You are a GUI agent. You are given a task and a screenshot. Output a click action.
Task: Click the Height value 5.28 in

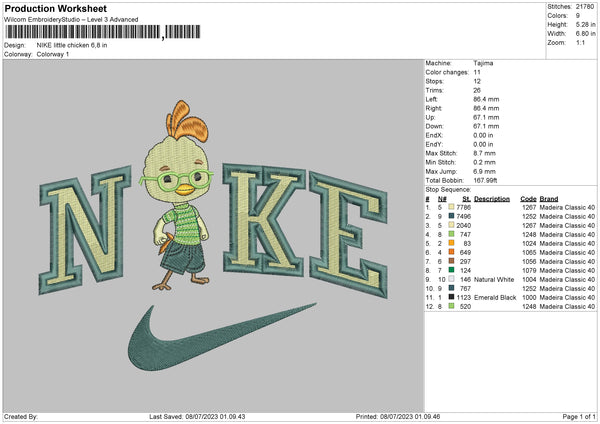coord(586,24)
